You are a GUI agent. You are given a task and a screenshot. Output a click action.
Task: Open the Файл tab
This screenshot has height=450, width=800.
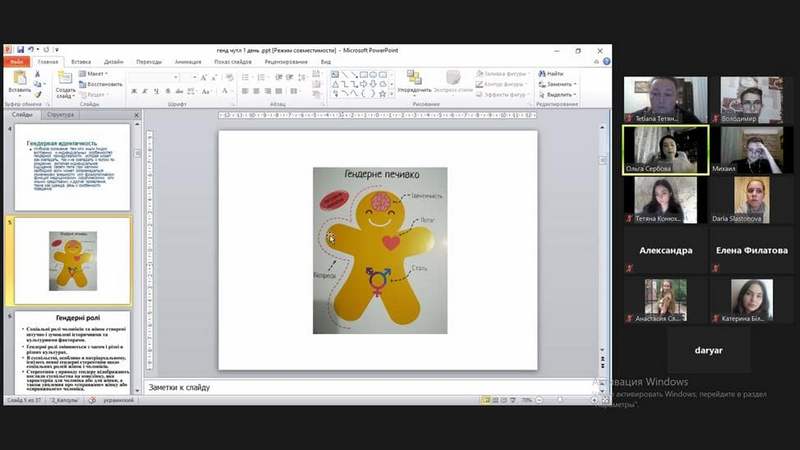(x=16, y=62)
